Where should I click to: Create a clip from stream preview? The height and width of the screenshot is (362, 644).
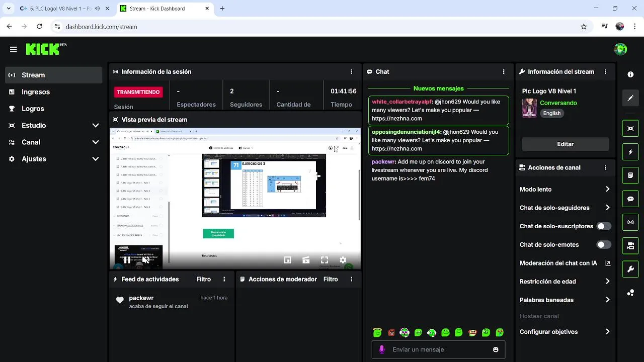tap(306, 260)
